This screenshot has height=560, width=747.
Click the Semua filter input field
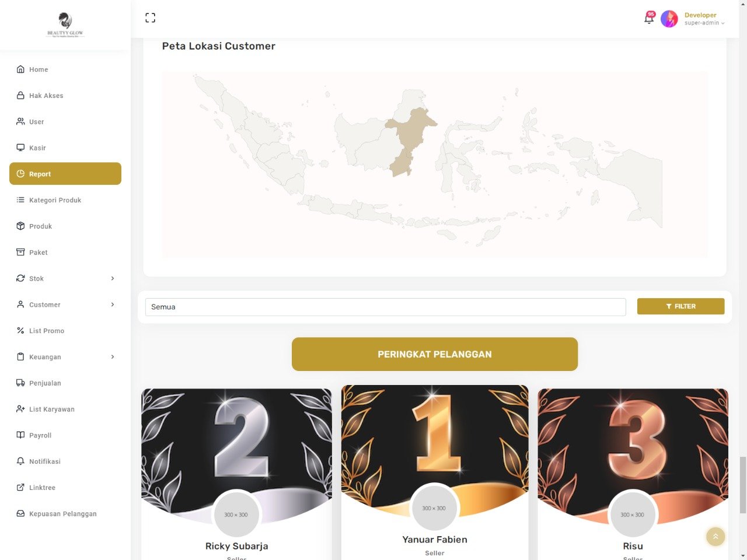pyautogui.click(x=385, y=307)
